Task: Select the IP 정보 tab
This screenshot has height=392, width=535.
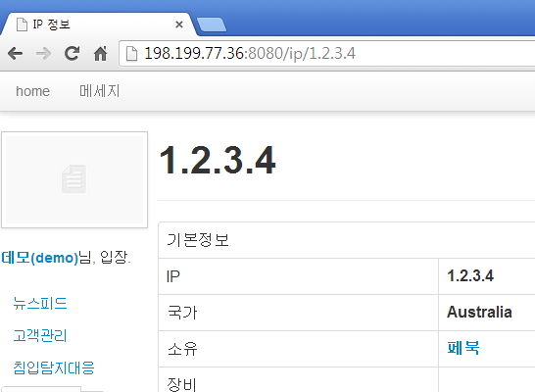Action: [x=99, y=24]
